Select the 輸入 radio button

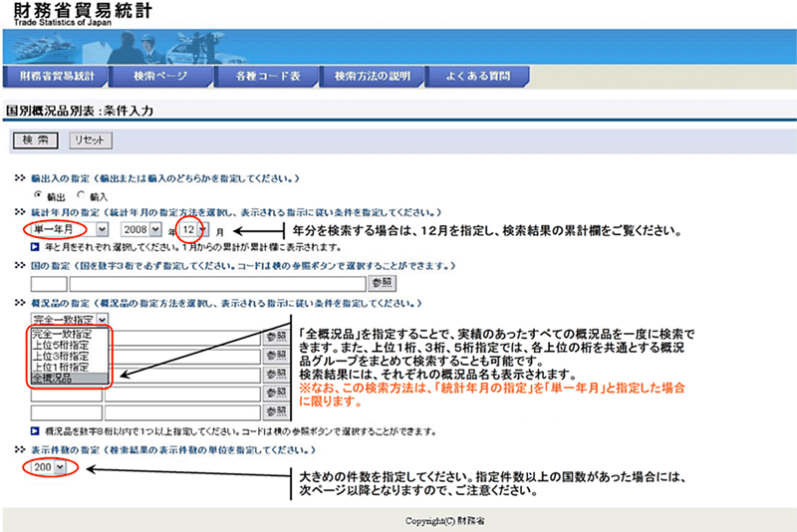point(82,196)
